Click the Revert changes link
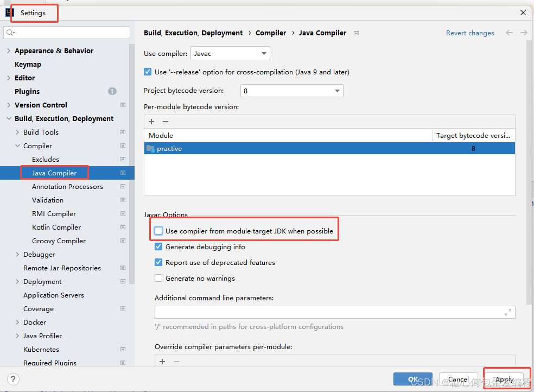534x392 pixels. 470,33
